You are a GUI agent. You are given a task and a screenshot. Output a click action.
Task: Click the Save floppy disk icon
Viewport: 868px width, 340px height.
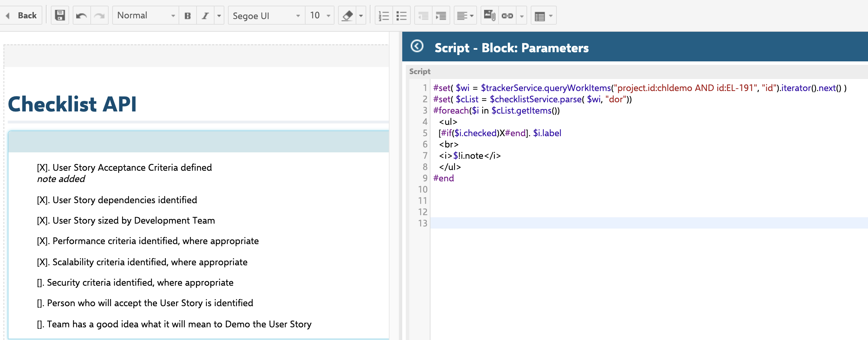pos(60,16)
